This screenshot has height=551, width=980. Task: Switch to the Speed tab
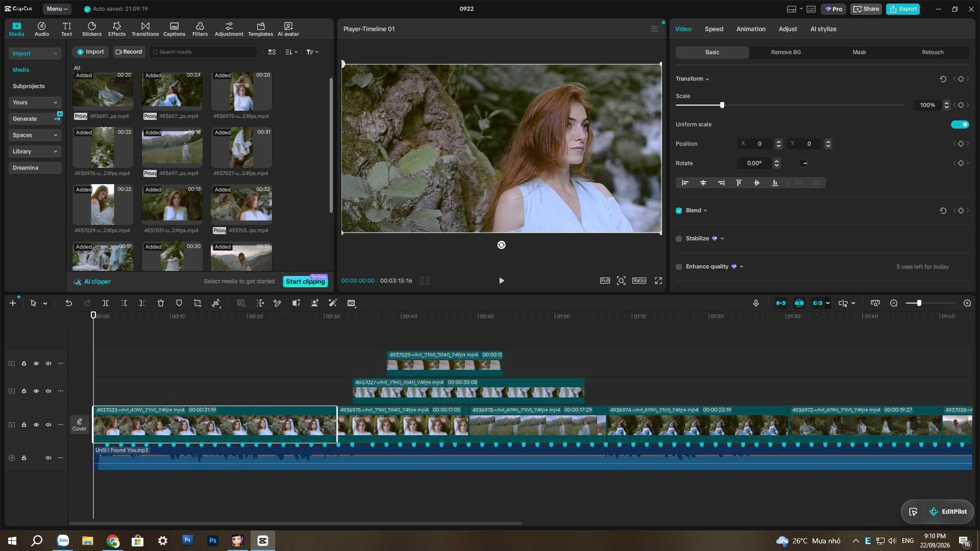click(x=714, y=29)
